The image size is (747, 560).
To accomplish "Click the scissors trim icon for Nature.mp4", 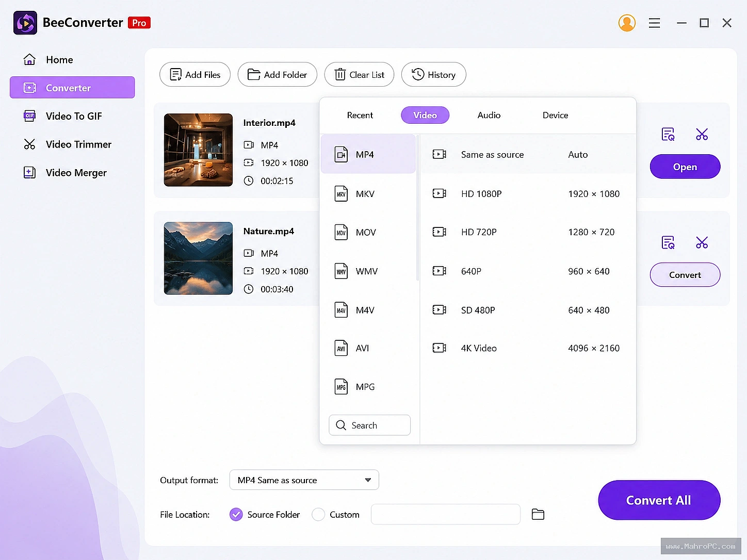I will [x=702, y=242].
